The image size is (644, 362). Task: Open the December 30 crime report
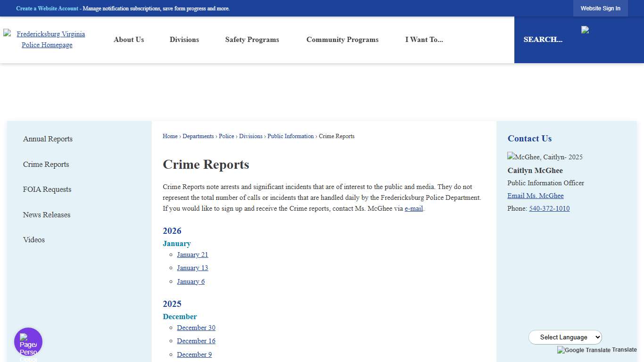196,328
